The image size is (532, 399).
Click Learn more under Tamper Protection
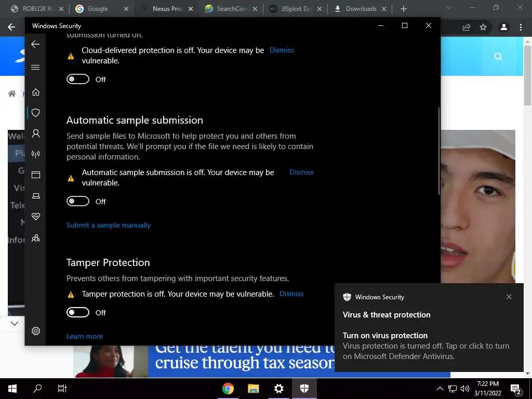85,336
